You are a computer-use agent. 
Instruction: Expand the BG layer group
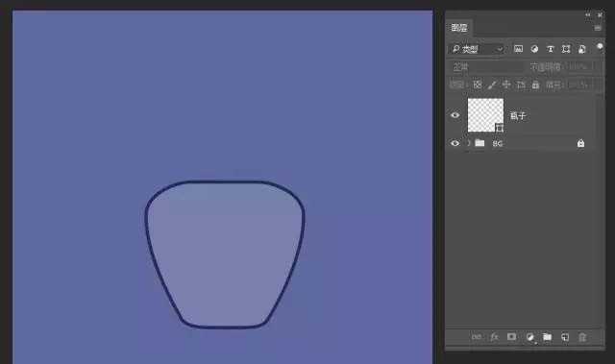pyautogui.click(x=468, y=143)
